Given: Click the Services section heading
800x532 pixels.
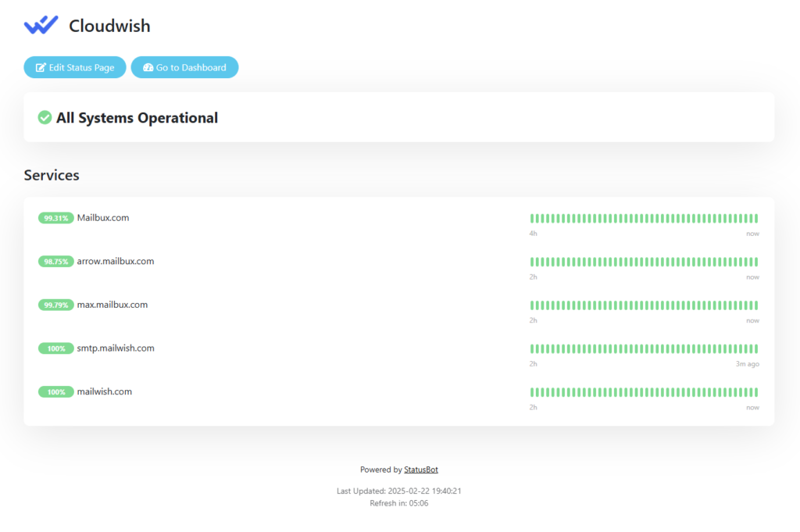Looking at the screenshot, I should coord(52,175).
